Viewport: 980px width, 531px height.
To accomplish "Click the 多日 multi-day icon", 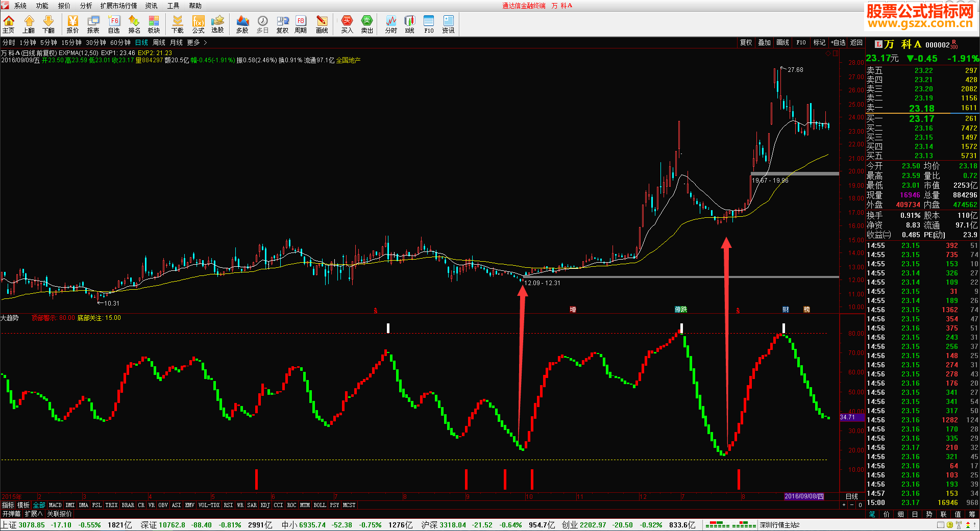I will click(x=262, y=24).
